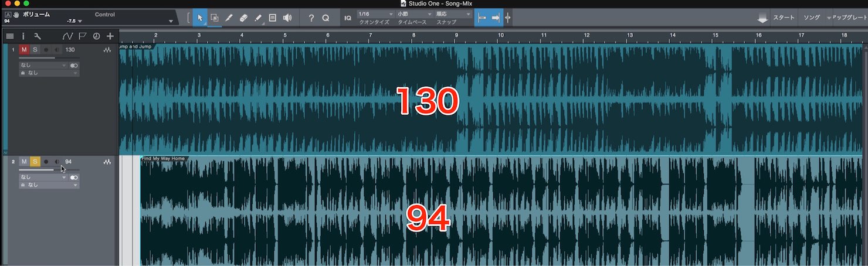Arm record on track 1
Screen dimensions: 868x266
click(x=46, y=50)
